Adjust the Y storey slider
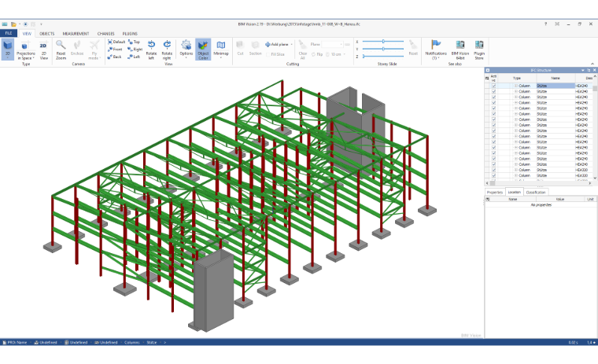Screen dimensions: 598x364 [383, 49]
